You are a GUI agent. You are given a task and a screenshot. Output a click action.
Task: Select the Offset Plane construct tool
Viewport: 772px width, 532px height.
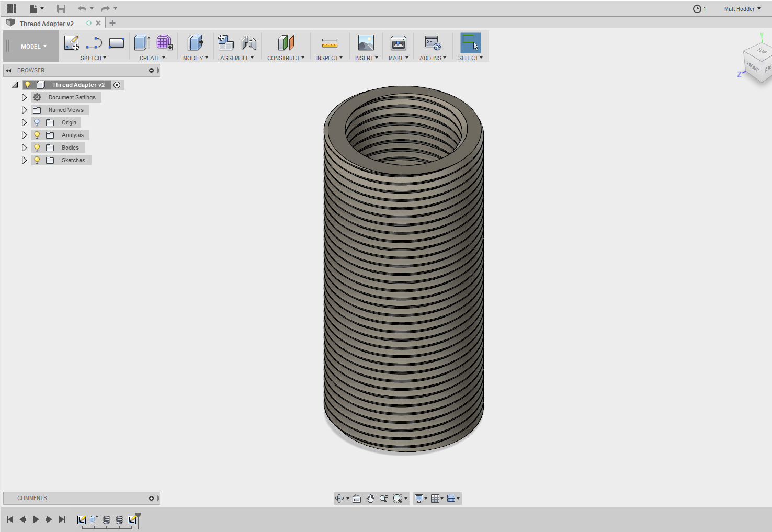click(286, 43)
